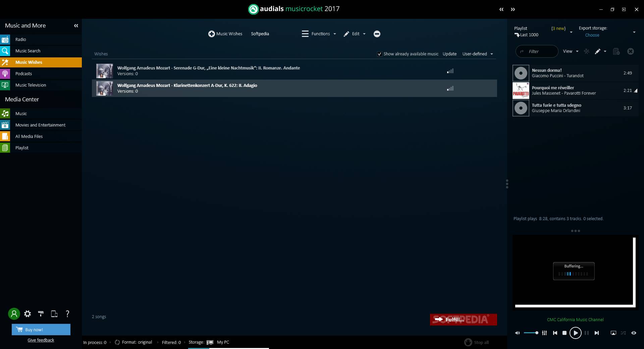The width and height of the screenshot is (644, 349).
Task: Skip to next track
Action: click(597, 333)
